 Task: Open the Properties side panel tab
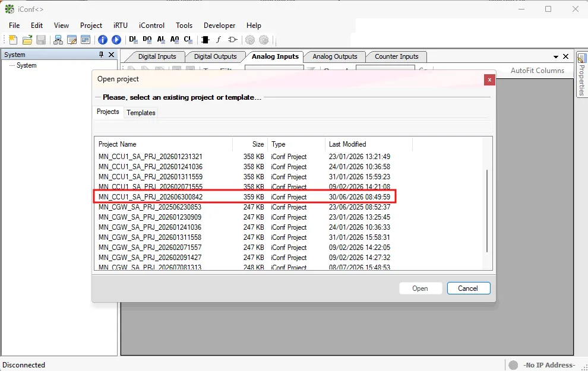coord(581,75)
